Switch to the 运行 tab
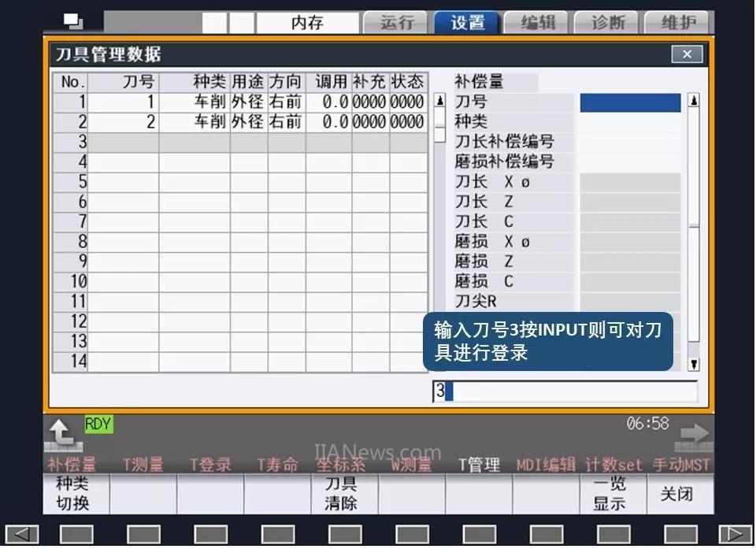 click(397, 22)
